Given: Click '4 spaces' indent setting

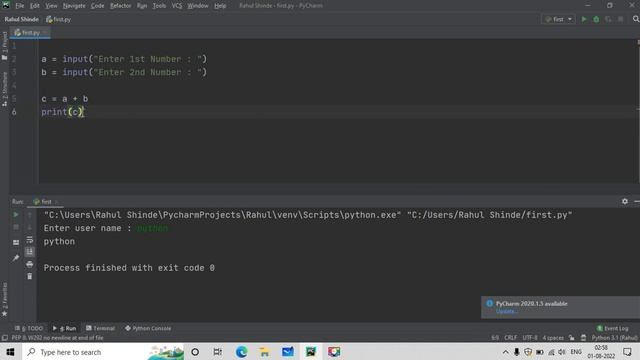Looking at the screenshot, I should (553, 338).
